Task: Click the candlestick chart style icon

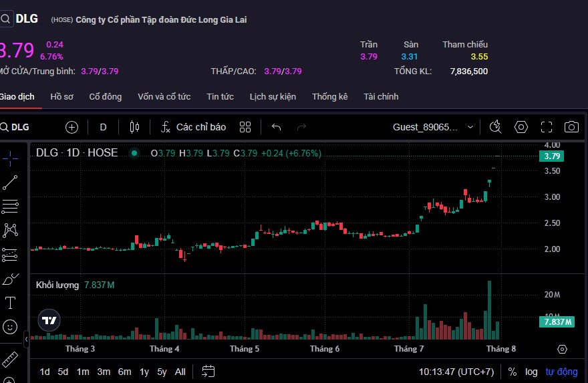Action: [x=134, y=127]
